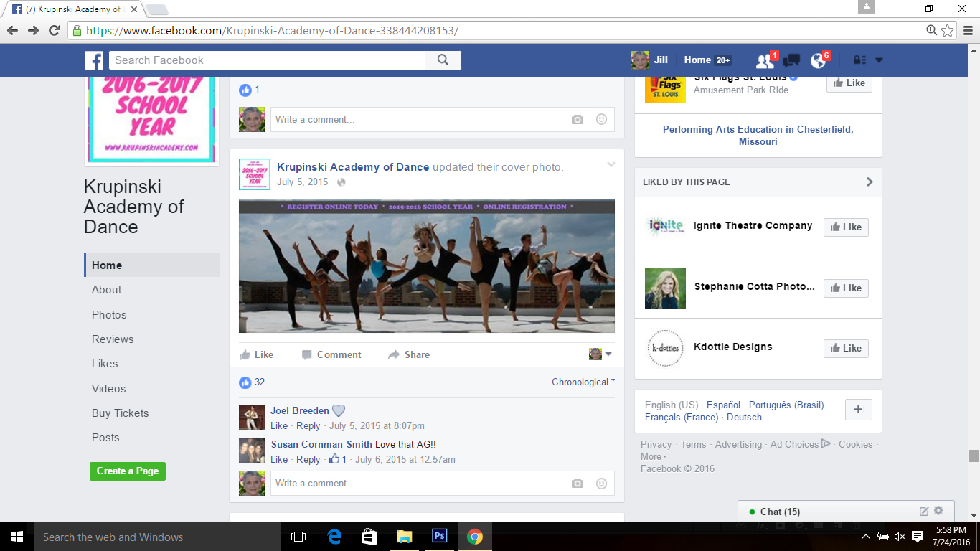Attach photo via camera icon in top comment box

(x=578, y=120)
